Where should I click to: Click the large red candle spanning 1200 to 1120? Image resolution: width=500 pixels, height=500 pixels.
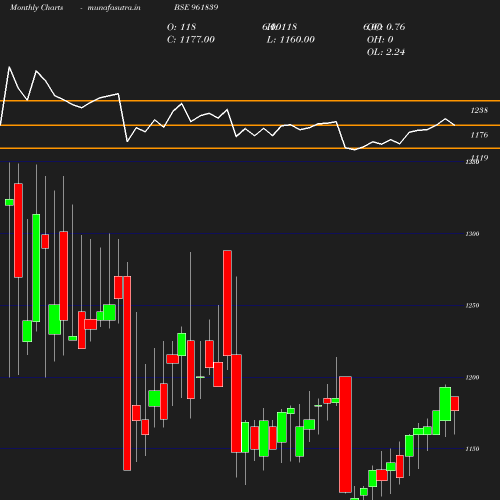(345, 434)
